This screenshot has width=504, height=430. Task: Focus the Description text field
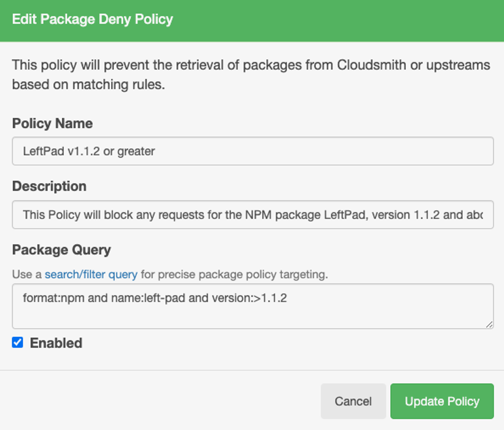coord(253,215)
